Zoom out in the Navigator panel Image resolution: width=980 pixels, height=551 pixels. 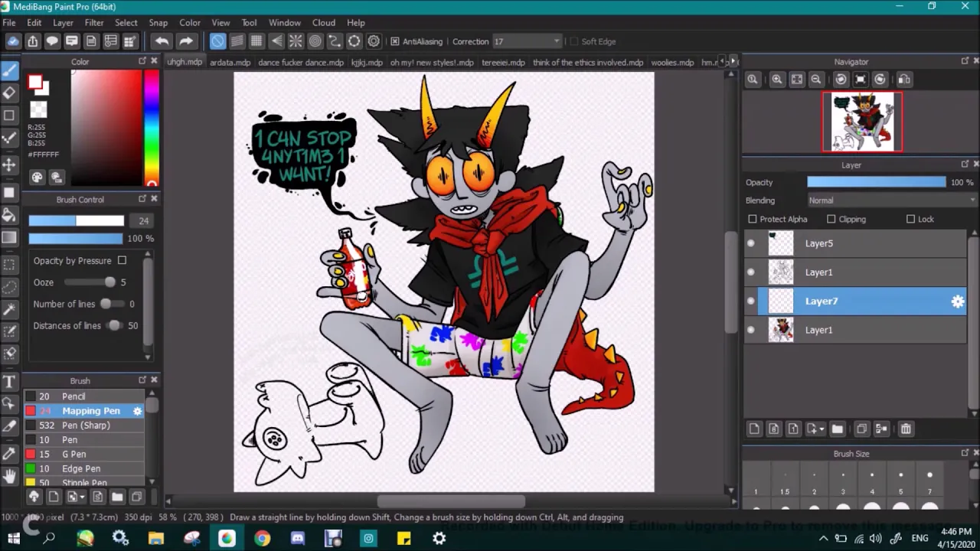(816, 79)
